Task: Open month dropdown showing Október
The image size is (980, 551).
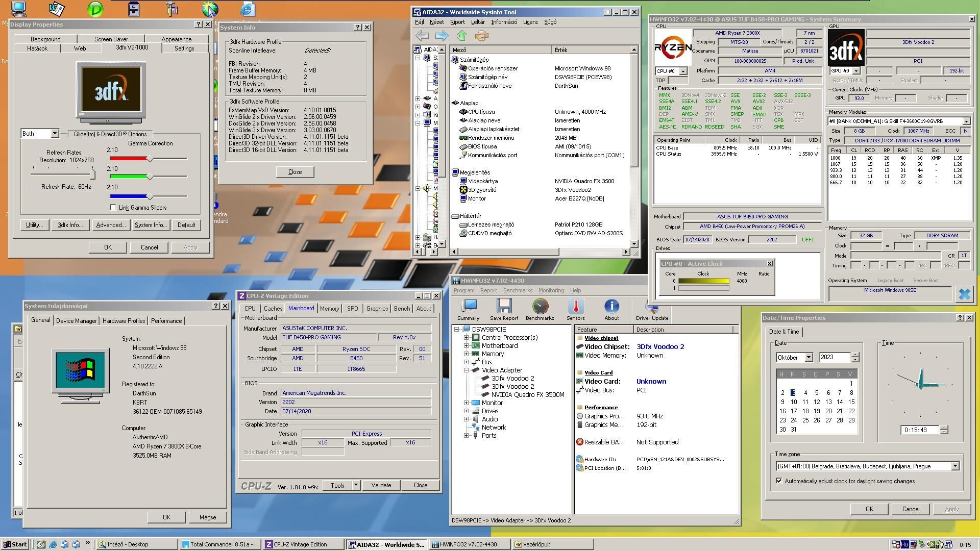Action: [808, 358]
